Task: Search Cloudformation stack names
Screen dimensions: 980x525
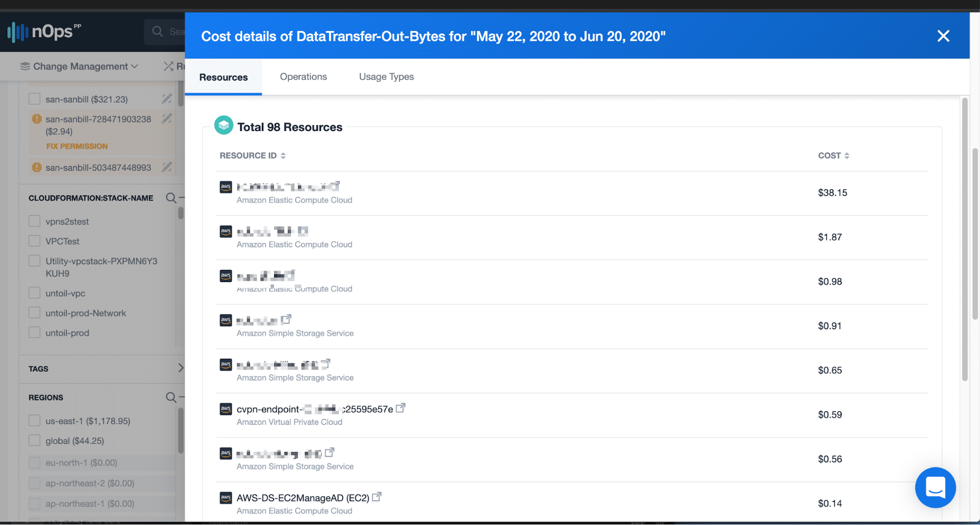Action: (171, 198)
